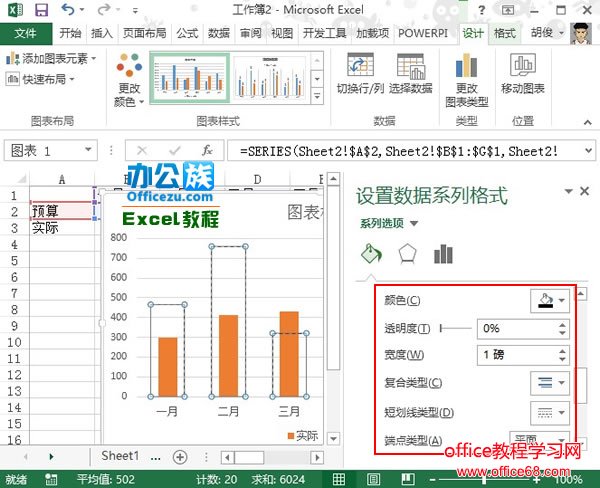Open Fill & Line paint bucket tab
Viewport: 600px width, 488px height.
[371, 253]
